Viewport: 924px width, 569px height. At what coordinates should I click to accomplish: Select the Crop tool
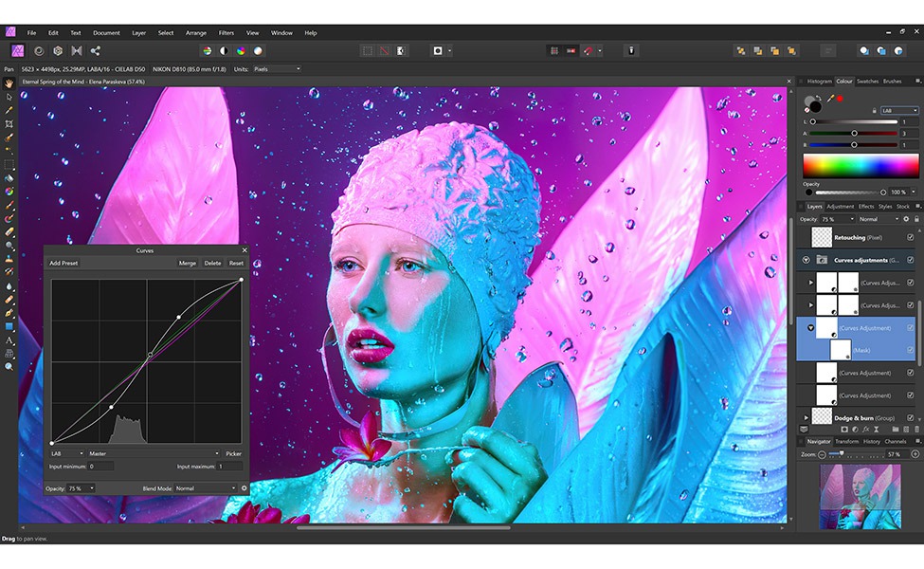[9, 124]
